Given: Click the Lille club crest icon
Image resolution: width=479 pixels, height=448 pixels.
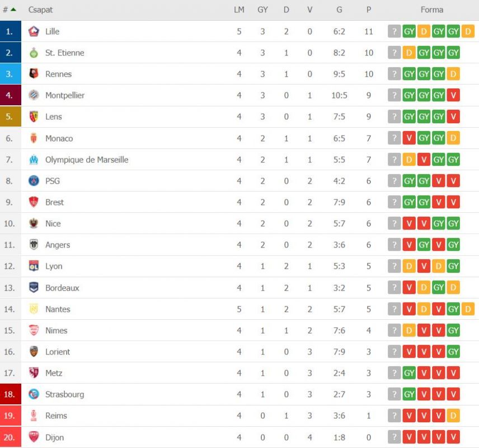Looking at the screenshot, I should coord(34,31).
